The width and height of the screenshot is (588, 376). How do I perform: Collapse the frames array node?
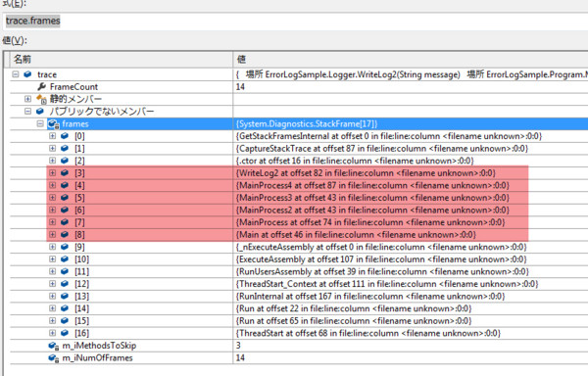point(40,123)
